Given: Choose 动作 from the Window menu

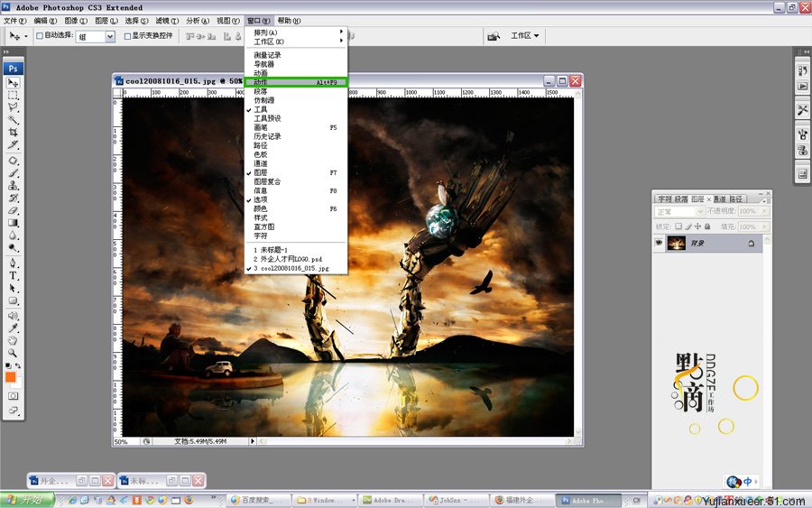Looking at the screenshot, I should click(296, 82).
